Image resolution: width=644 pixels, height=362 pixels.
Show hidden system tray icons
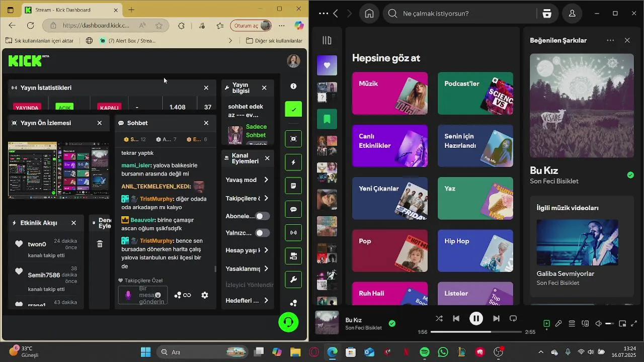[541, 352]
